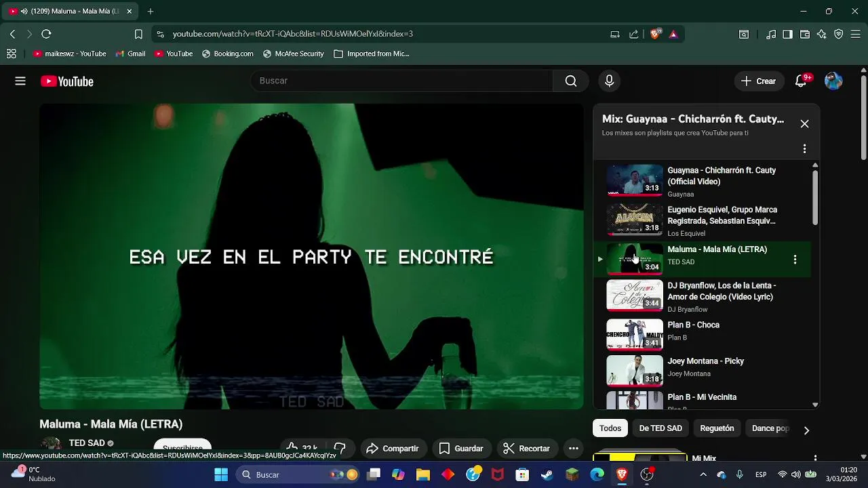
Task: Dislike the video with thumbs down
Action: coord(340,448)
